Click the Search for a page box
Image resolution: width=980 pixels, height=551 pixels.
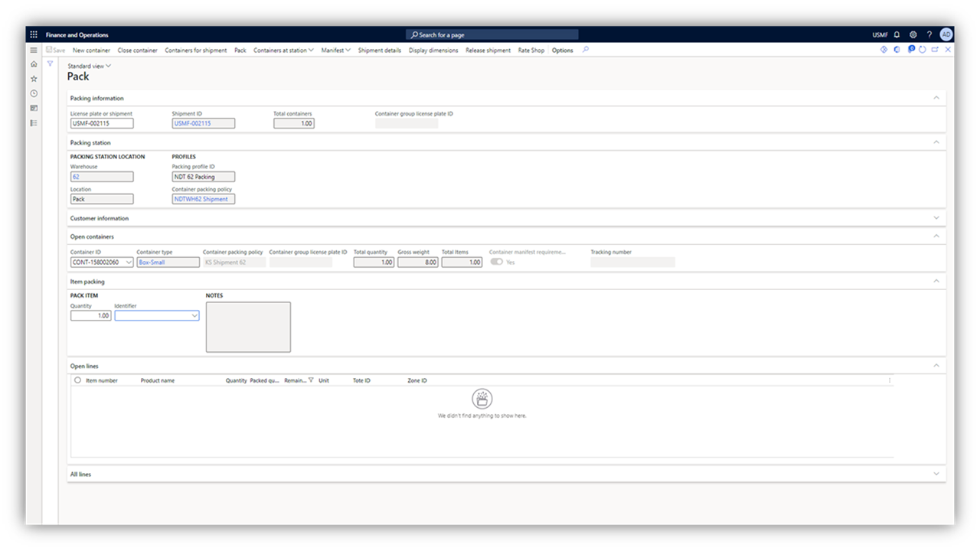pos(492,34)
